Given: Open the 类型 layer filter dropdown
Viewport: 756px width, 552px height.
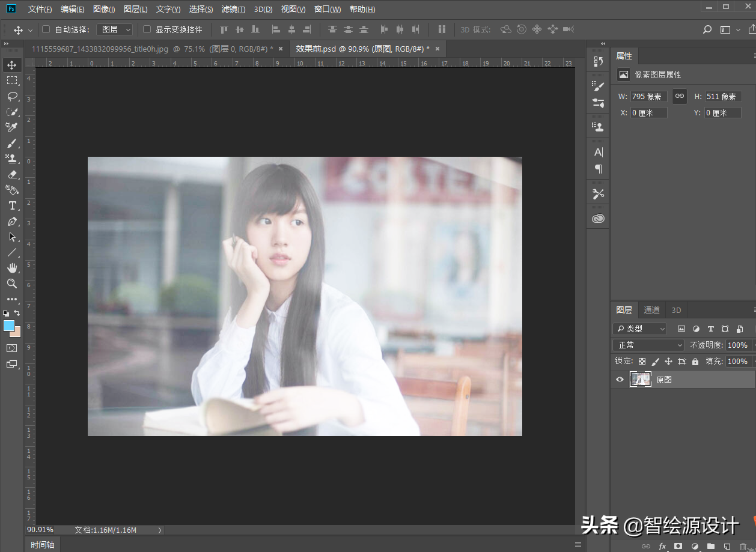Looking at the screenshot, I should [639, 329].
